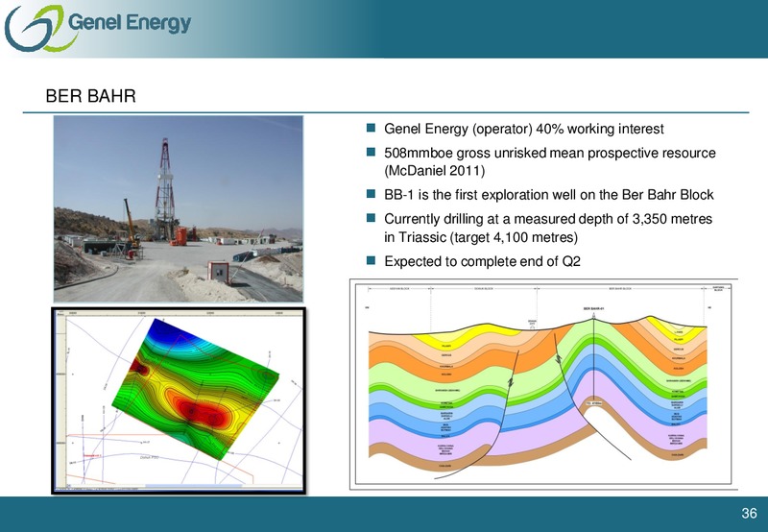Select text 'Genel Energy (operator) 40% working interest'
Image resolution: width=768 pixels, height=532 pixels.
(523, 129)
